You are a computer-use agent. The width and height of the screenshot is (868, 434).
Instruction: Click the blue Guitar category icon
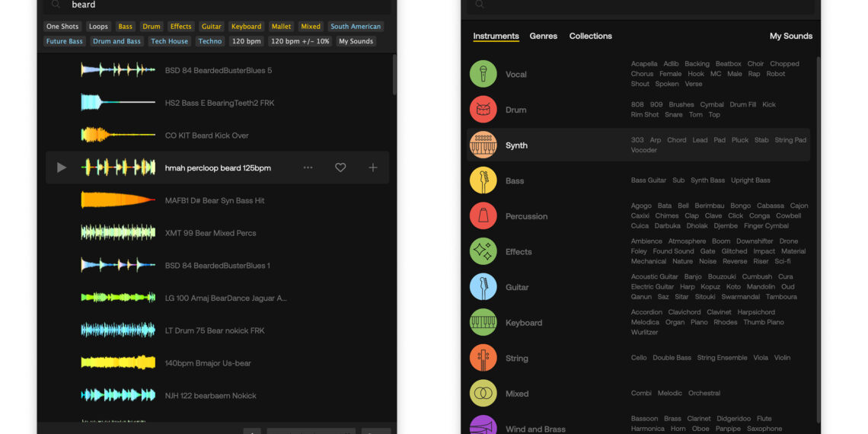pos(483,287)
